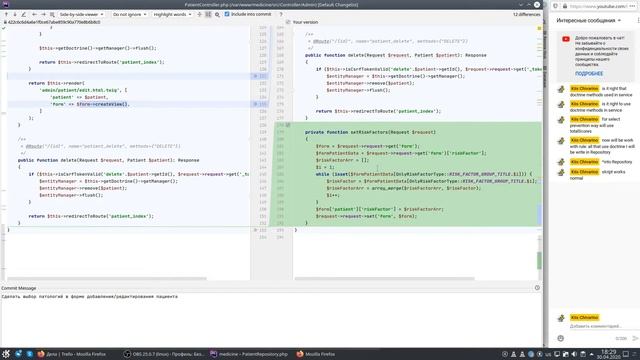Click YouTube logo in chat welcome card
The height and width of the screenshot is (360, 640).
click(x=566, y=39)
